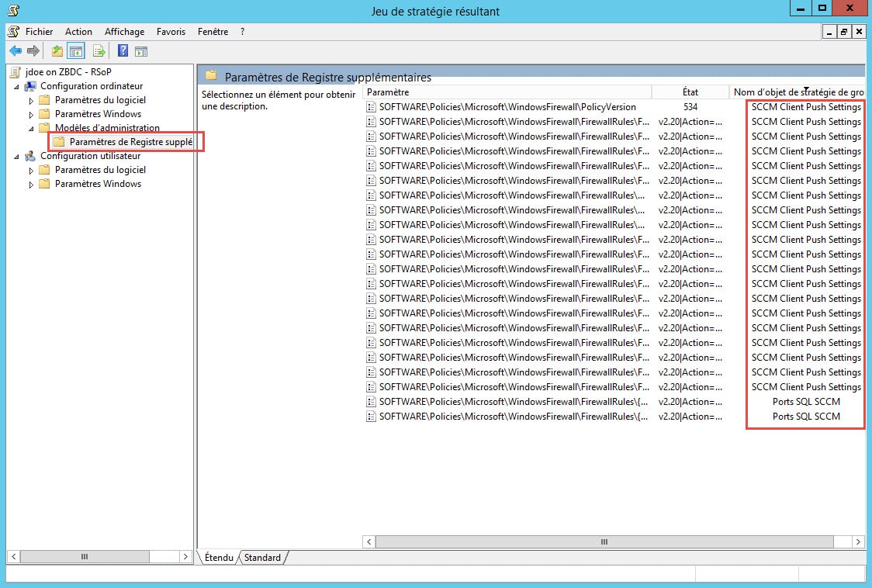
Task: Select the jdoe on ZBDC - RSoP root node
Action: tap(68, 72)
